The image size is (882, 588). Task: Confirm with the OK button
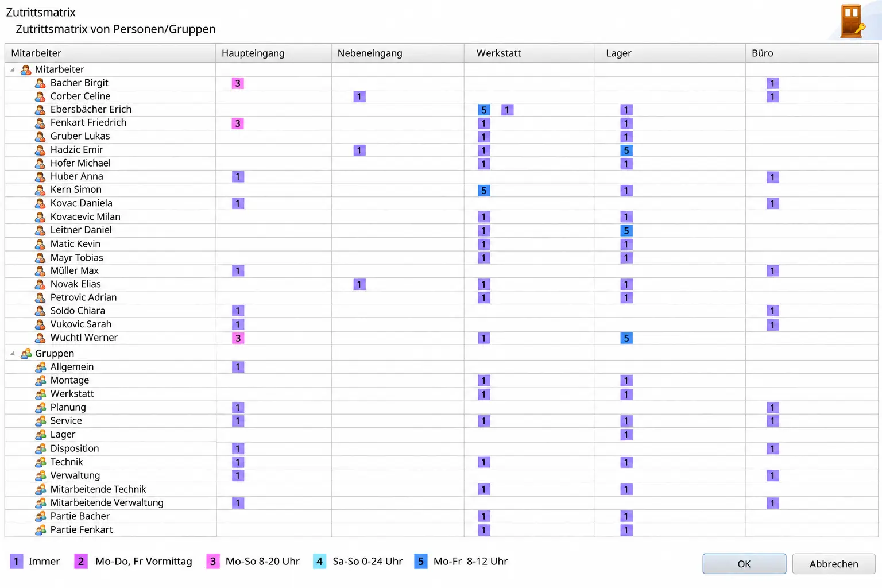coord(744,564)
